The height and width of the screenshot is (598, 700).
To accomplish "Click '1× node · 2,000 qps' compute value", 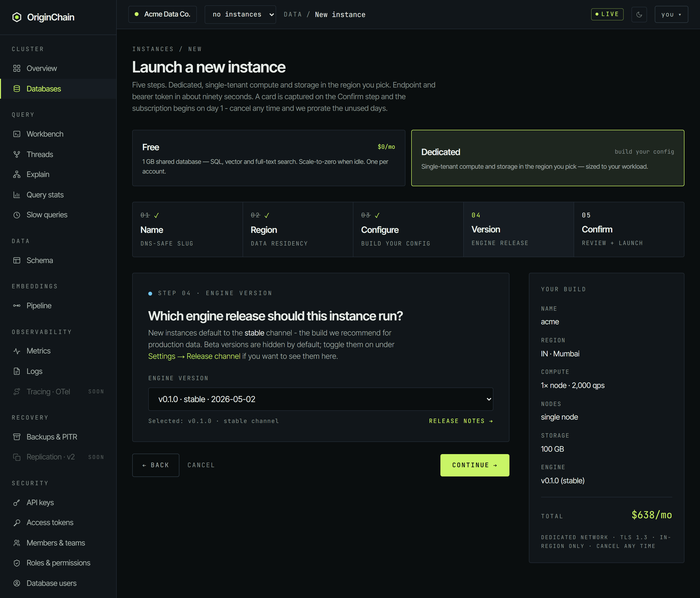I will 573,385.
